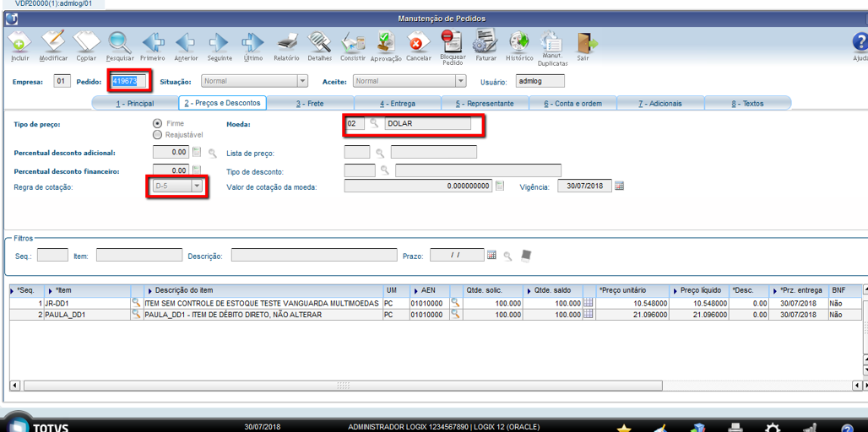868x432 pixels.
Task: Open calculator for Valor de cotação
Action: [501, 186]
